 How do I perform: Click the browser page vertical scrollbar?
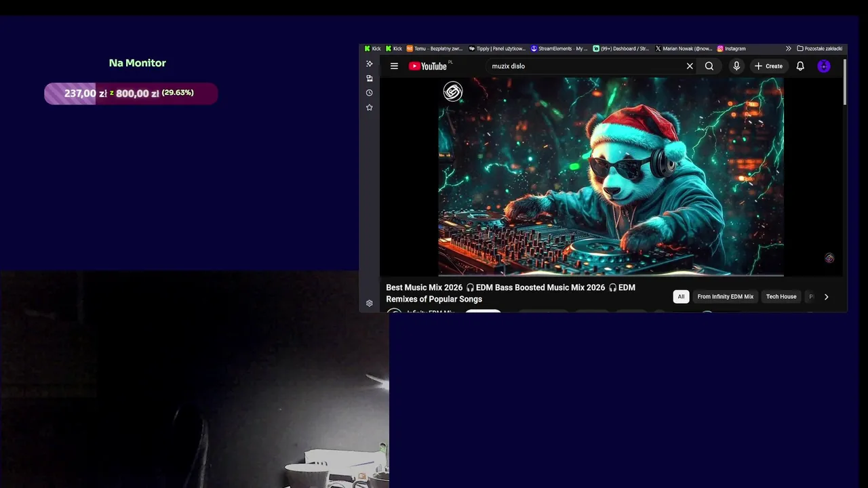844,81
